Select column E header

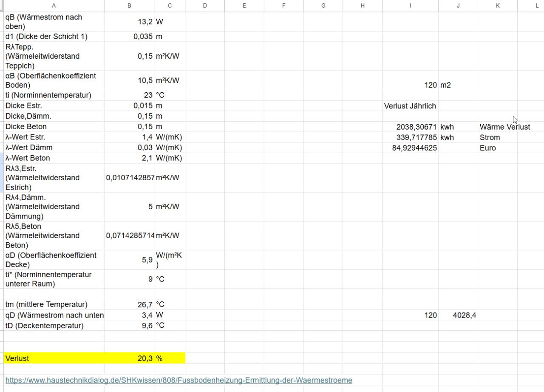point(244,6)
